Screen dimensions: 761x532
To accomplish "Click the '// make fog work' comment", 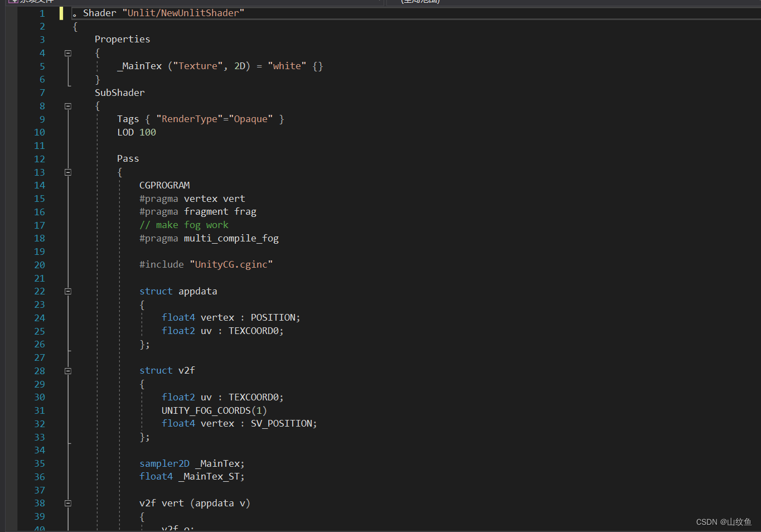I will pos(184,225).
